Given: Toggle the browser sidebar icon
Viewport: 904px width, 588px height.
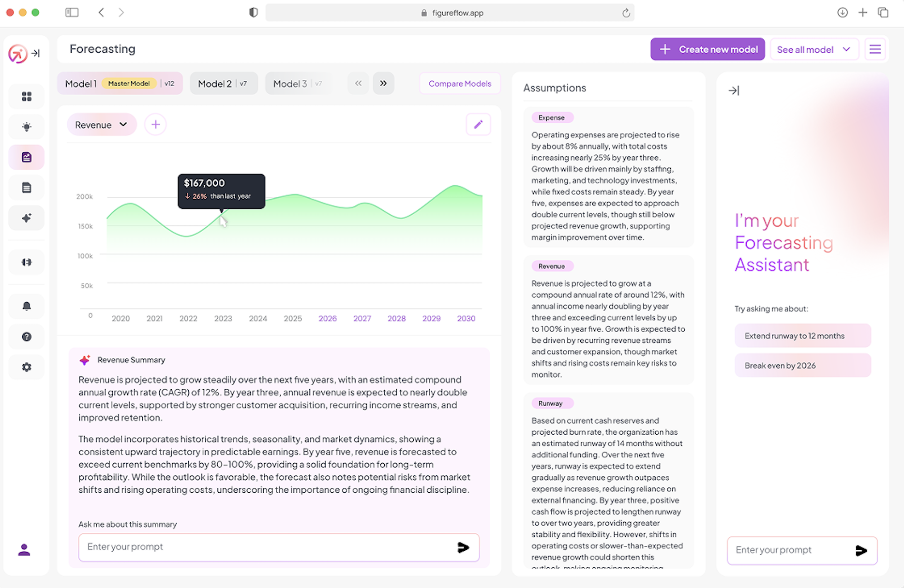Looking at the screenshot, I should 72,13.
